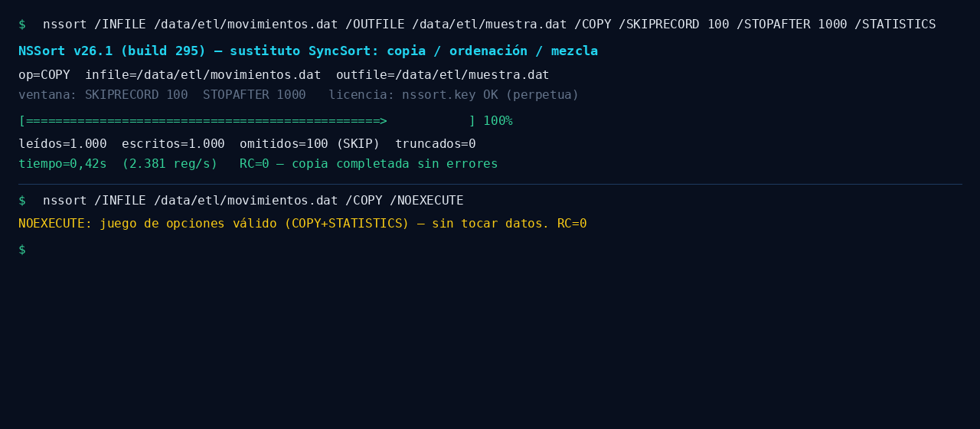Viewport: 980px width, 429px height.
Task: Click op=COPY in the parameters line
Action: 44,75
